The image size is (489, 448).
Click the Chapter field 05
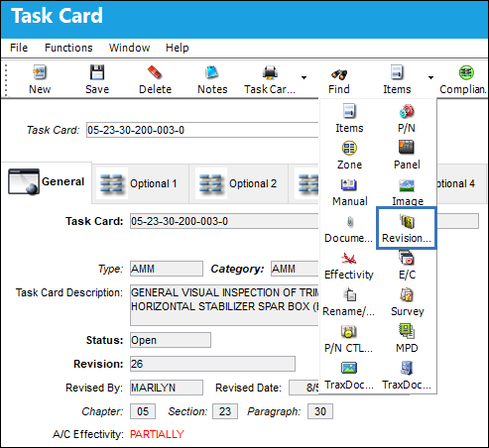coord(143,411)
